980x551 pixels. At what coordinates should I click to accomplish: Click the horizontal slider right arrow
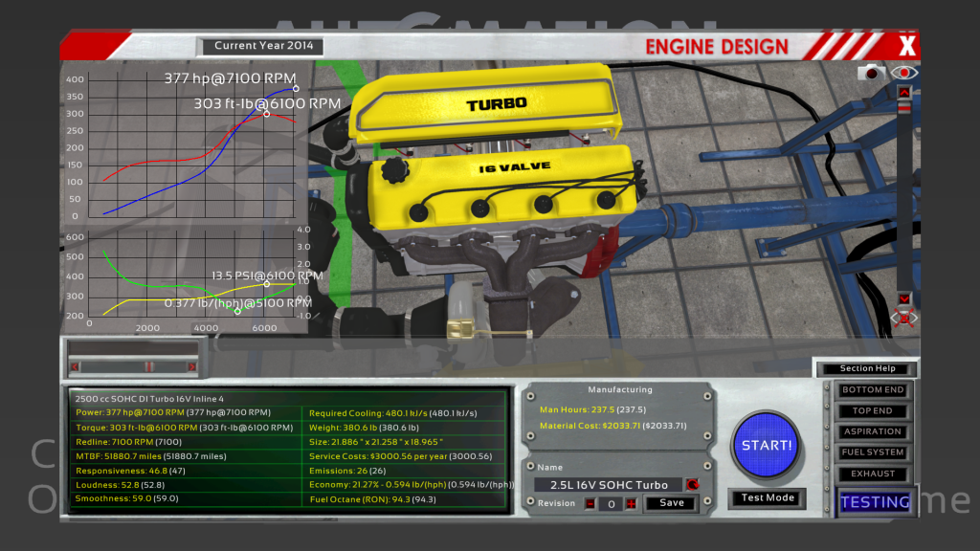pyautogui.click(x=191, y=366)
